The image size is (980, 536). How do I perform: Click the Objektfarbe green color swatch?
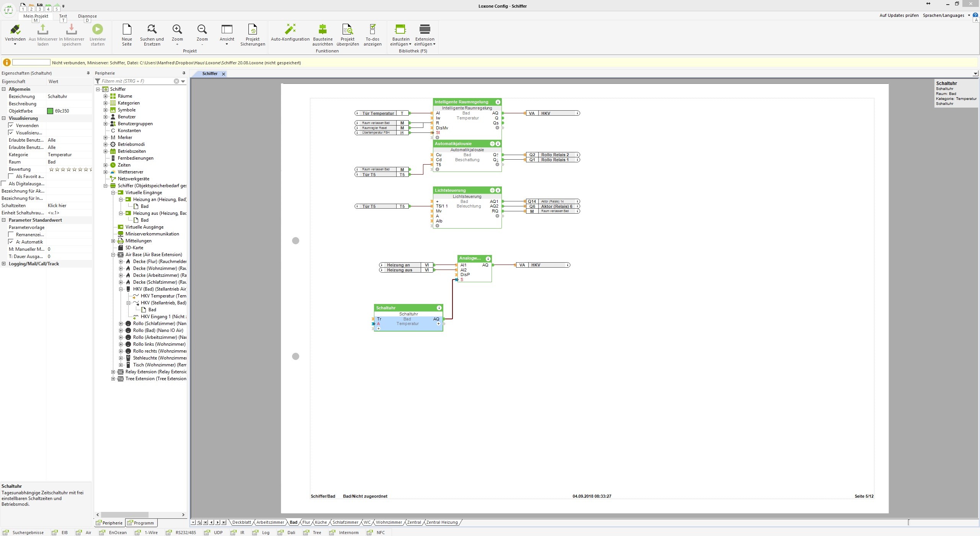click(x=50, y=111)
